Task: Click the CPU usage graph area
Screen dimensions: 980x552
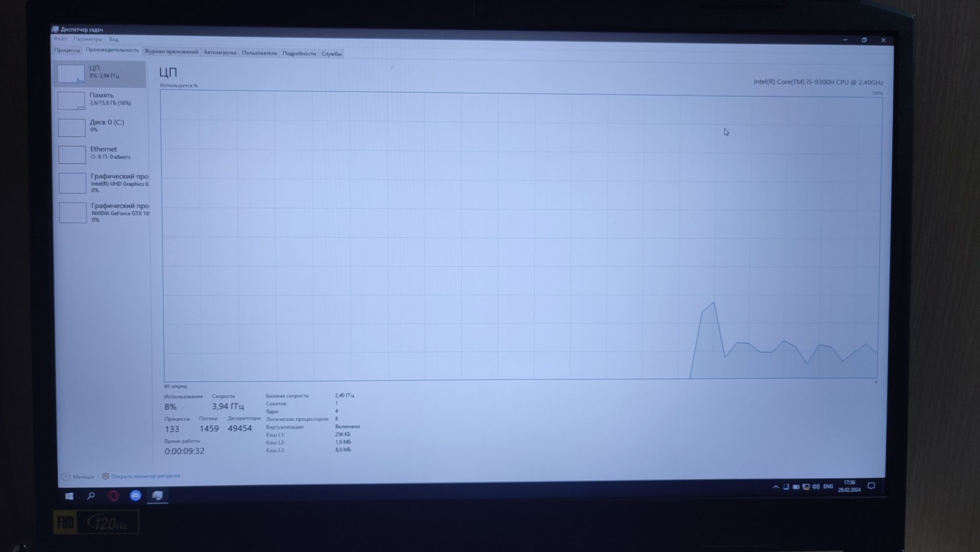Action: 522,236
